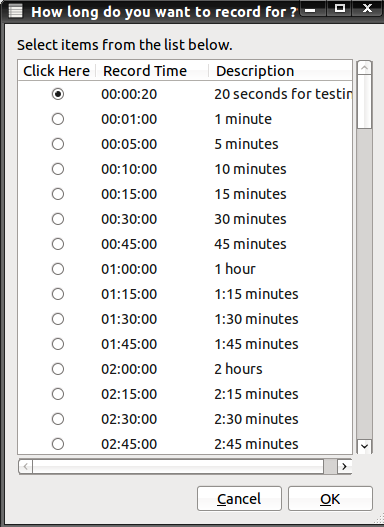
Task: Maximize the record duration dialog
Action: point(340,8)
